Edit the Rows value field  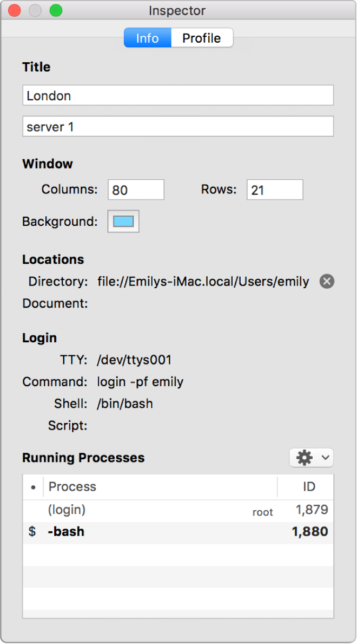pos(275,190)
